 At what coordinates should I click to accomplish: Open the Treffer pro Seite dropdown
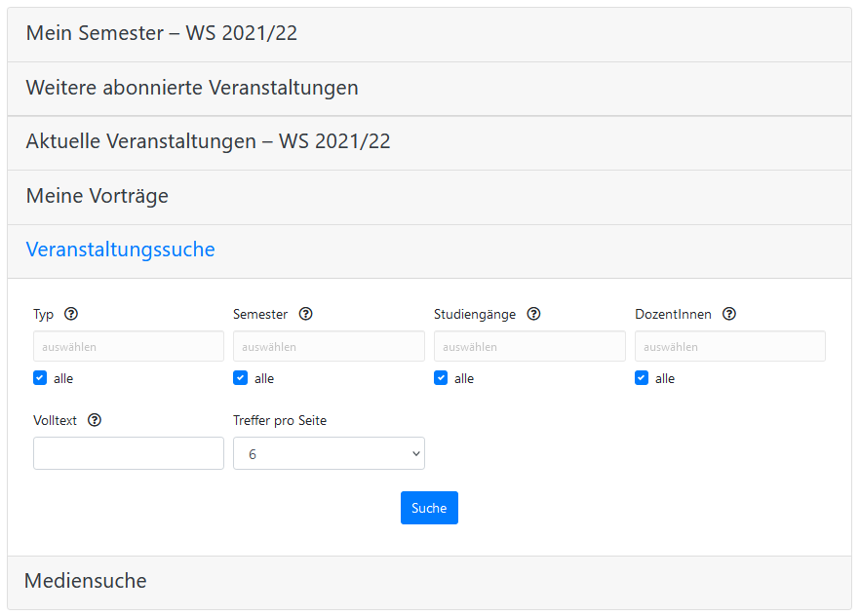click(329, 453)
